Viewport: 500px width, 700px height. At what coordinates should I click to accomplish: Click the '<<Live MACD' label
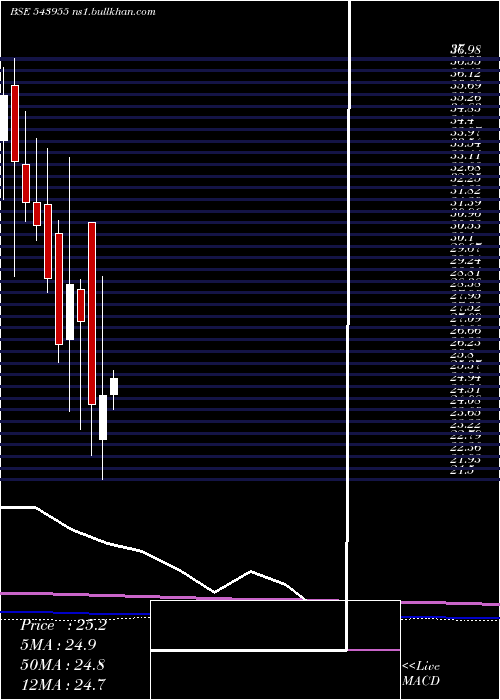[421, 674]
